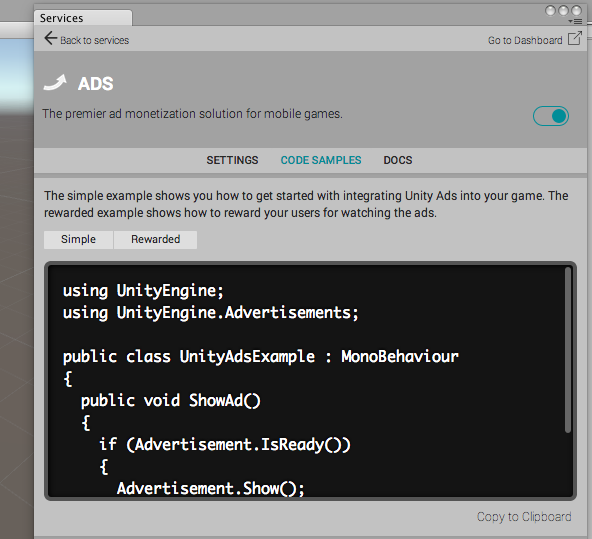Screen dimensions: 592x539
Task: Click 'public class UnityAdsExample' code line
Action: (261, 357)
